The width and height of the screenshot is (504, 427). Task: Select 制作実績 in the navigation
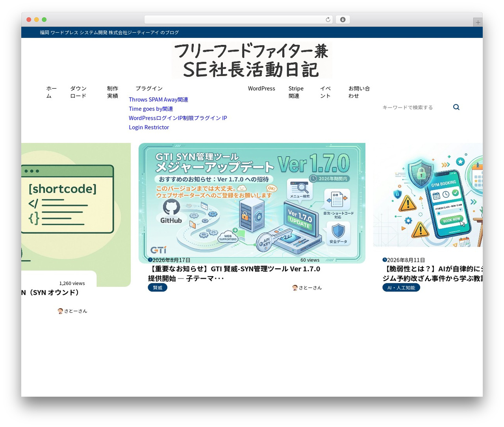click(x=113, y=92)
